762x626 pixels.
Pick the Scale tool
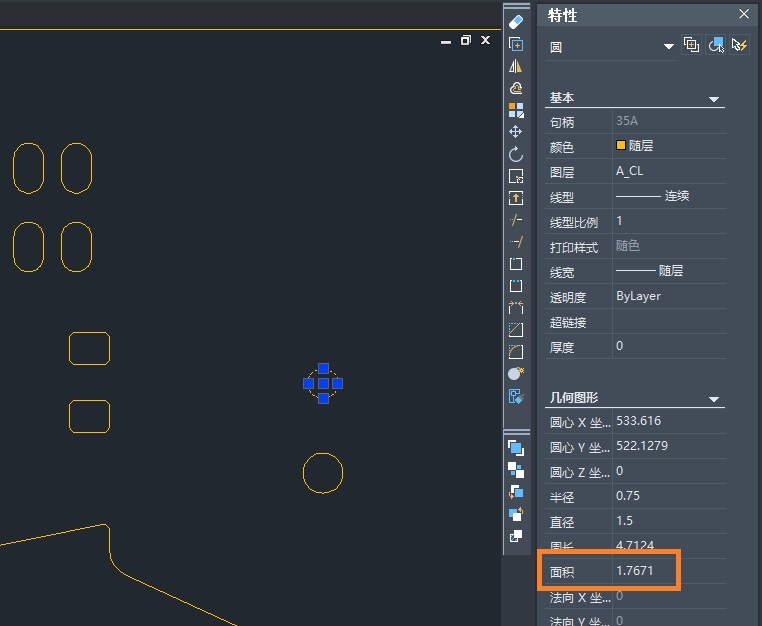click(516, 176)
